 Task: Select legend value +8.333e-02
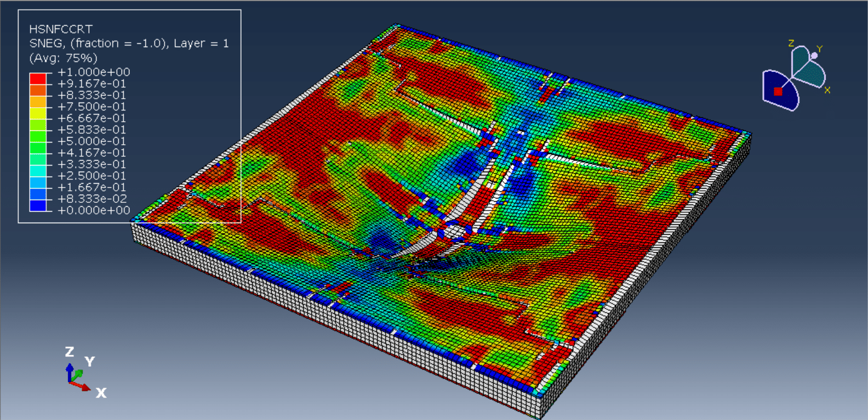coord(92,198)
